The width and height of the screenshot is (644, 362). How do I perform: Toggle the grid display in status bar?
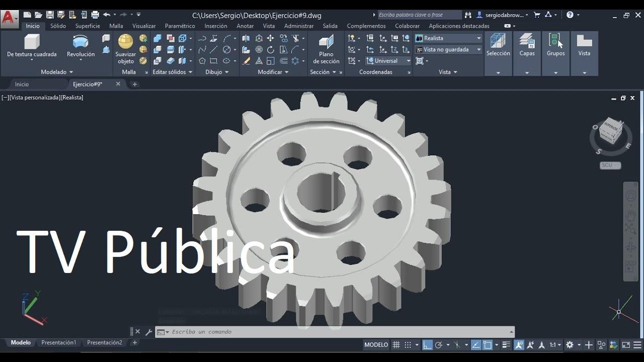tap(396, 345)
